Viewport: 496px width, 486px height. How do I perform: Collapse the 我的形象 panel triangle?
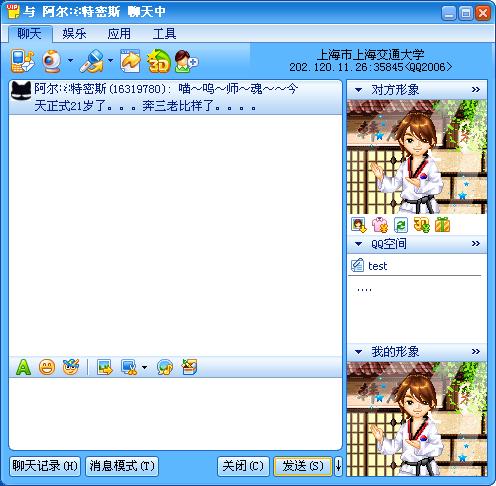coord(358,352)
